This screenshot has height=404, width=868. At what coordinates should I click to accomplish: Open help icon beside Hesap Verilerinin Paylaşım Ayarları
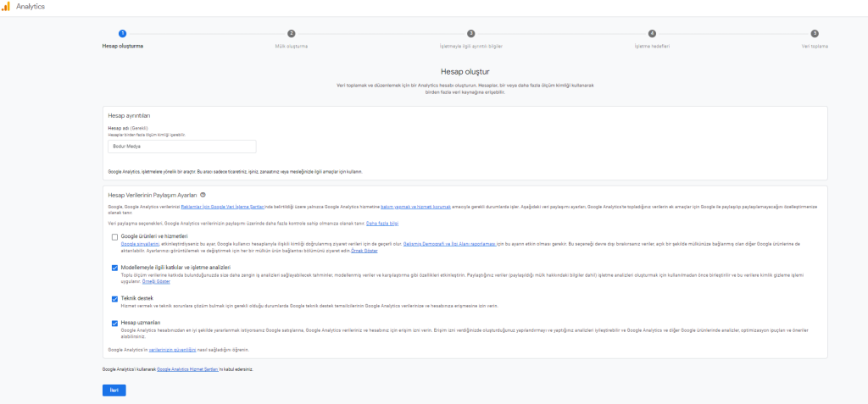pyautogui.click(x=203, y=195)
